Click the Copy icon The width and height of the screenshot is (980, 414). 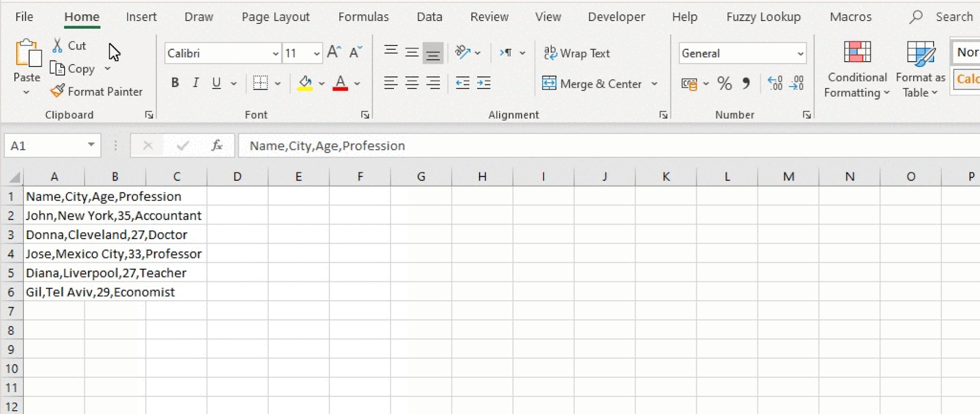click(57, 69)
